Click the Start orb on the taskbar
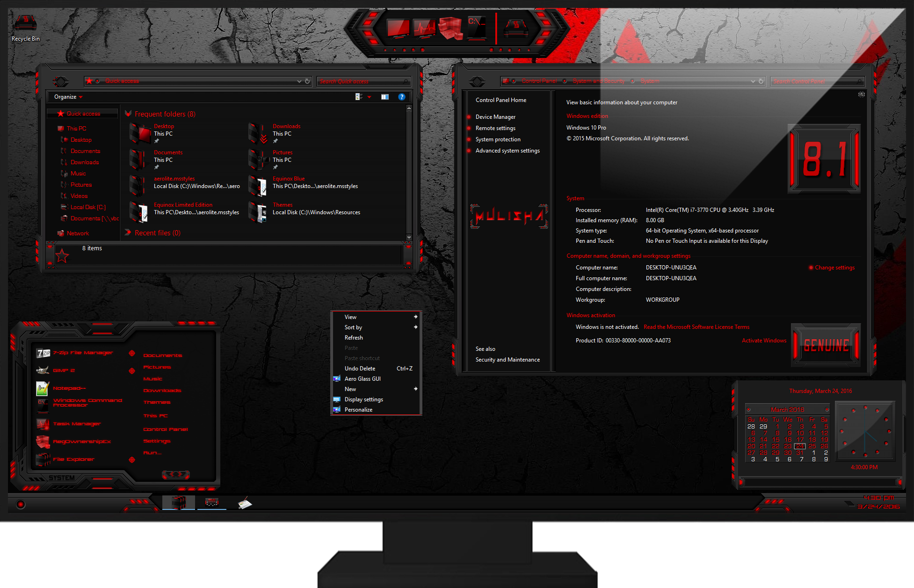 point(21,504)
